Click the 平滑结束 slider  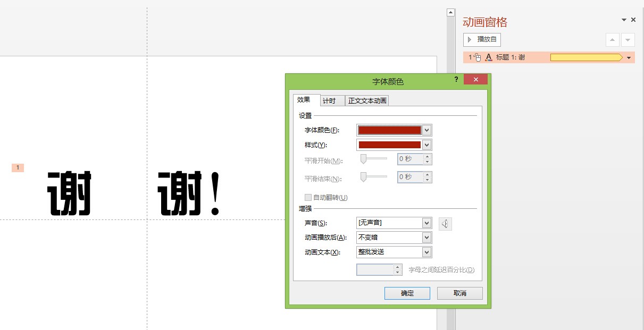coord(374,177)
